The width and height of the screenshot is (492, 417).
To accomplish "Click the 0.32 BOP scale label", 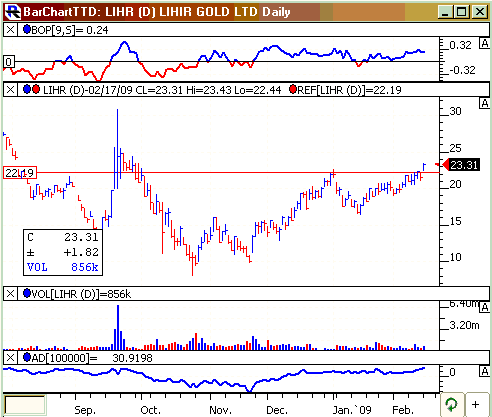I will 460,45.
